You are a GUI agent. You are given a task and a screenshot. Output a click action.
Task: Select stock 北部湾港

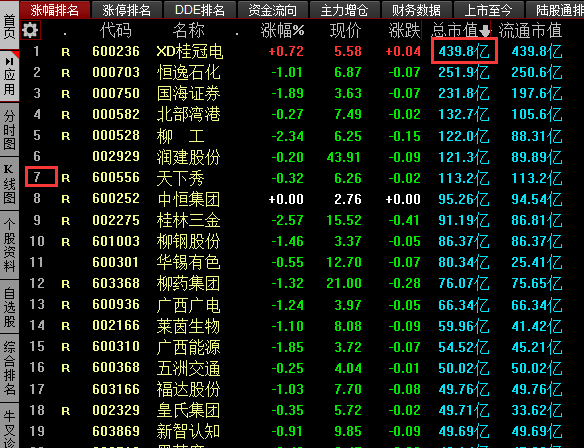pyautogui.click(x=188, y=114)
